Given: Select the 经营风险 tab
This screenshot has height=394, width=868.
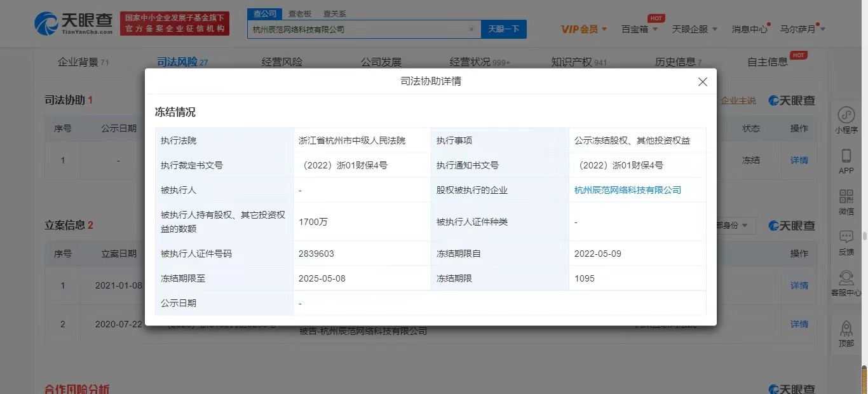Looking at the screenshot, I should coord(282,62).
